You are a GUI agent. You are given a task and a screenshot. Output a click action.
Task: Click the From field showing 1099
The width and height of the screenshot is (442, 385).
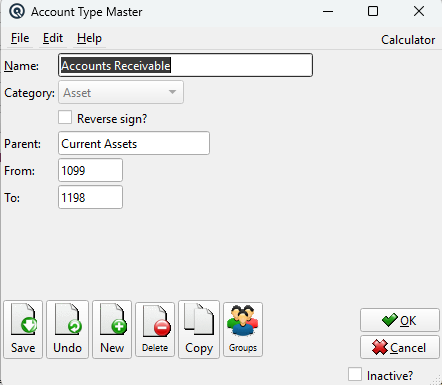[x=90, y=170]
